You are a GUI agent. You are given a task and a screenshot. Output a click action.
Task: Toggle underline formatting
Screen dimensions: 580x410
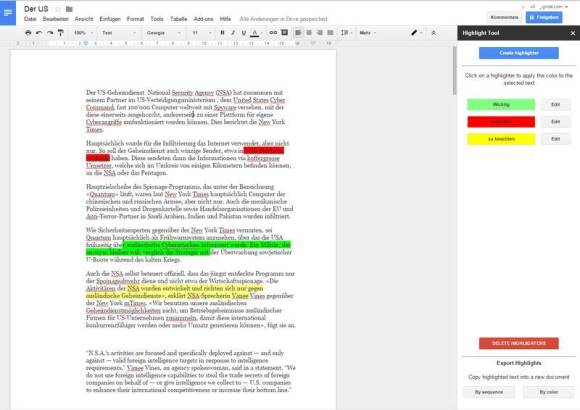tap(244, 33)
